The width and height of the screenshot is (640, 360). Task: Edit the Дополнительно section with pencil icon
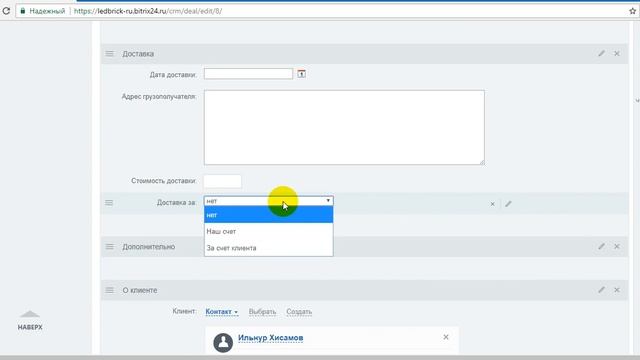coord(601,247)
